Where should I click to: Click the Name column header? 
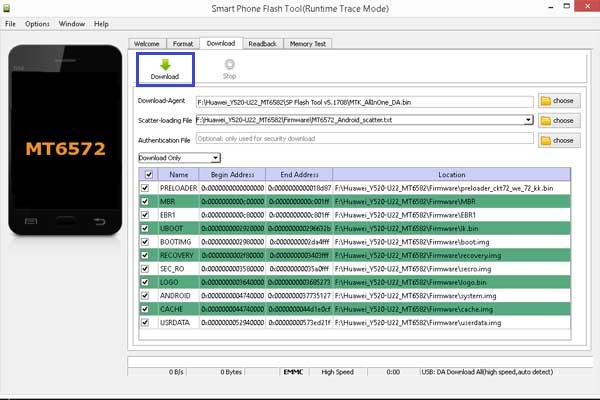(x=179, y=175)
